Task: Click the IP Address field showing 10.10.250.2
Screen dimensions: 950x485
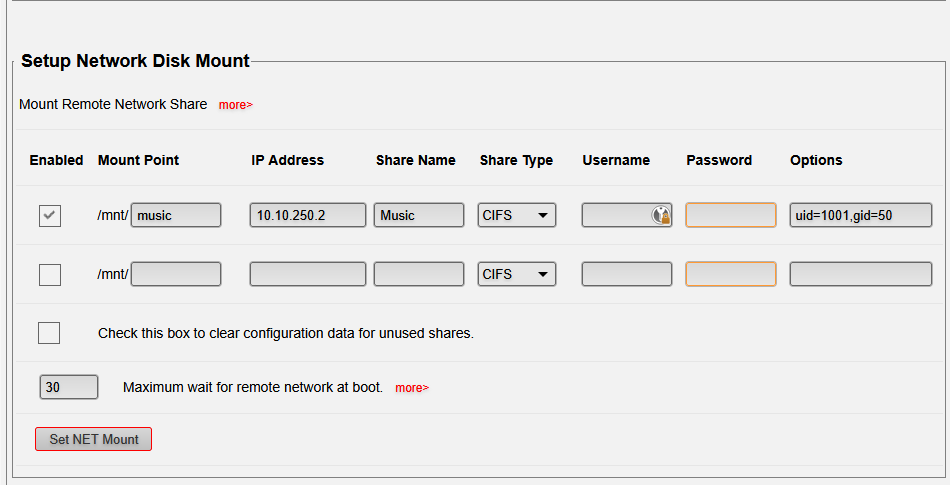Action: pyautogui.click(x=308, y=215)
